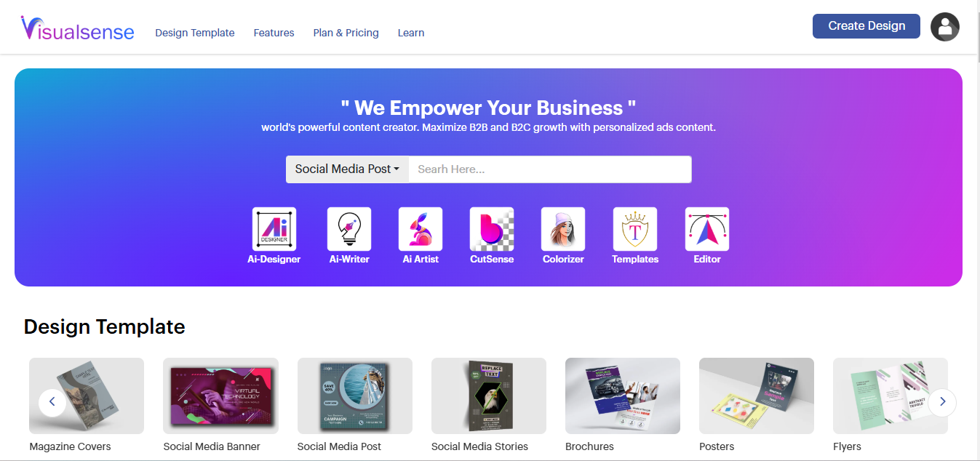Click the Visualsense logo
Image resolution: width=980 pixels, height=461 pixels.
(78, 29)
